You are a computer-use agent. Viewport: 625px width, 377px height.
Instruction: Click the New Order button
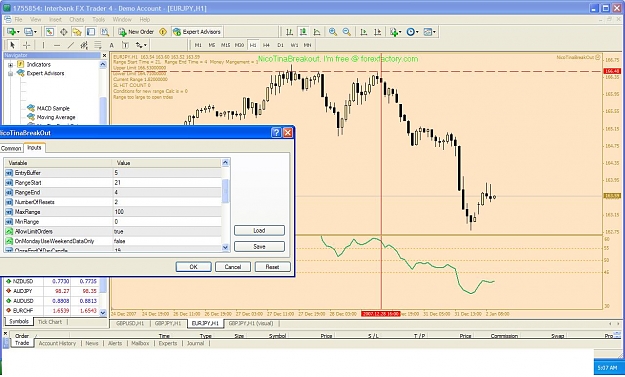(x=136, y=32)
